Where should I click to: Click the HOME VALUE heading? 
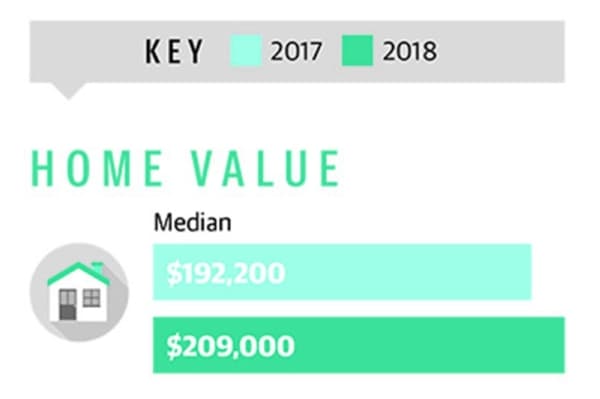[186, 168]
